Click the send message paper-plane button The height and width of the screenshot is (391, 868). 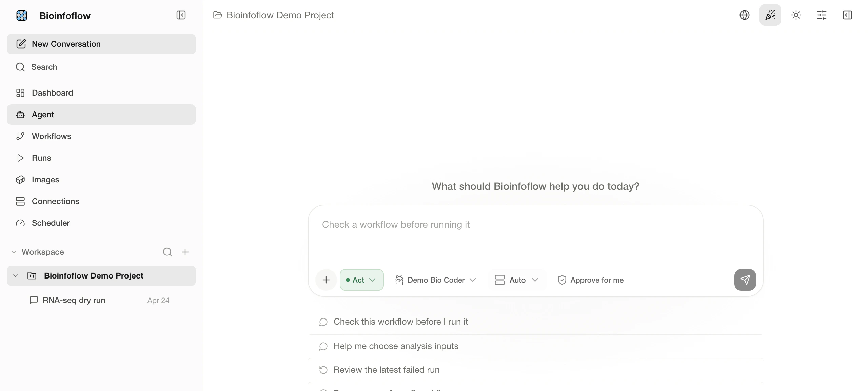coord(745,280)
